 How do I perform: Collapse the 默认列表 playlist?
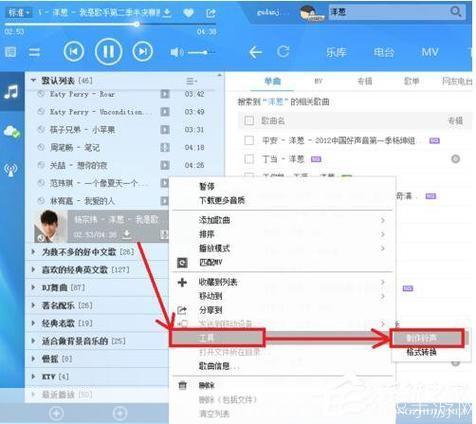click(x=33, y=80)
